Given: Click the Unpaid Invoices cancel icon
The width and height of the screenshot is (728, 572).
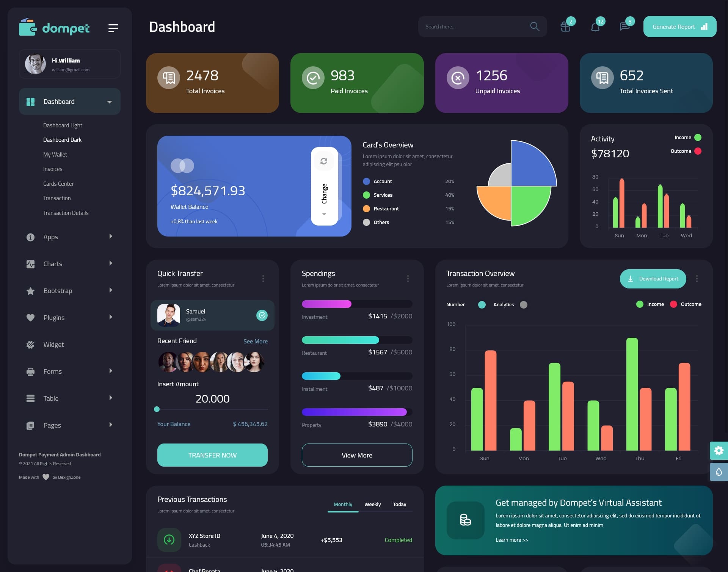Looking at the screenshot, I should [x=458, y=77].
